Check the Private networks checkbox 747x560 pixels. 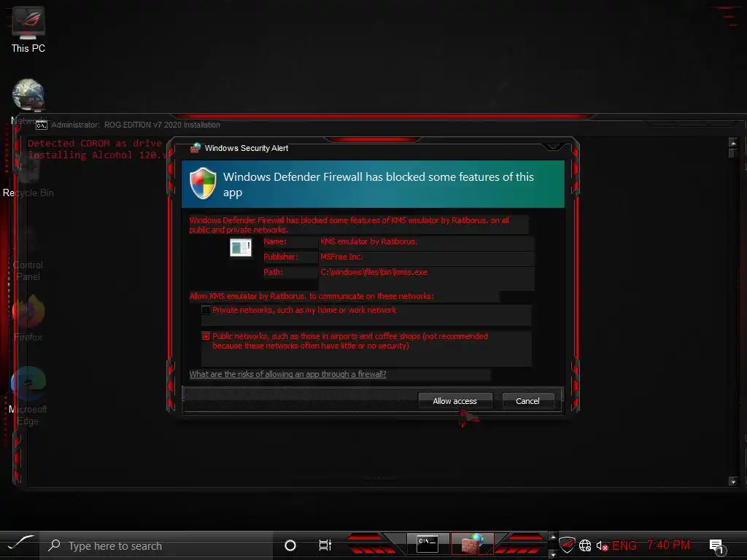[206, 310]
